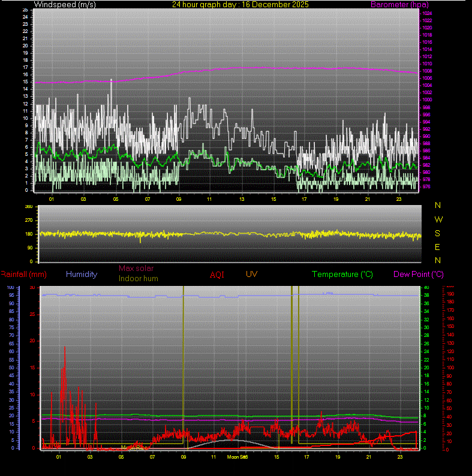
Task: Click the '1000' barometer scale value
Action: click(x=427, y=100)
